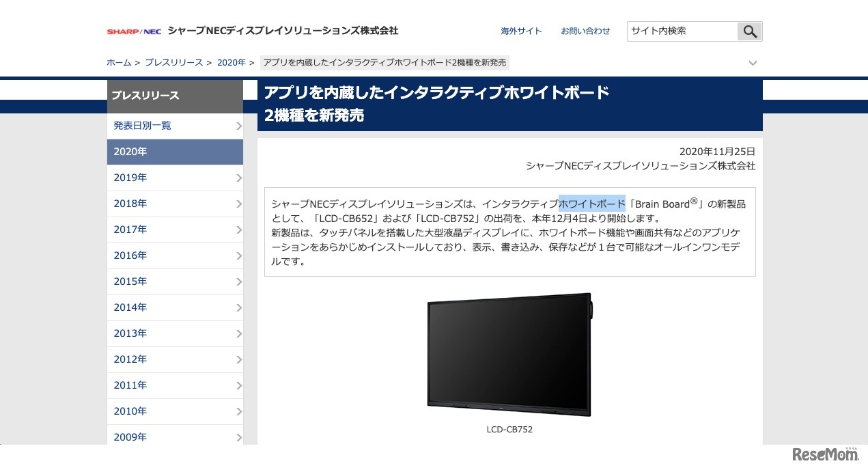The width and height of the screenshot is (868, 470).
Task: Click the LCD-CB752 product image
Action: [509, 355]
